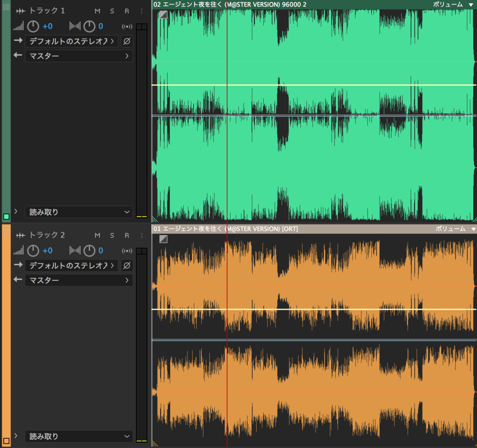Select clip title 02 エージェント夜を往く 96000 2
The height and width of the screenshot is (448, 477).
click(230, 4)
